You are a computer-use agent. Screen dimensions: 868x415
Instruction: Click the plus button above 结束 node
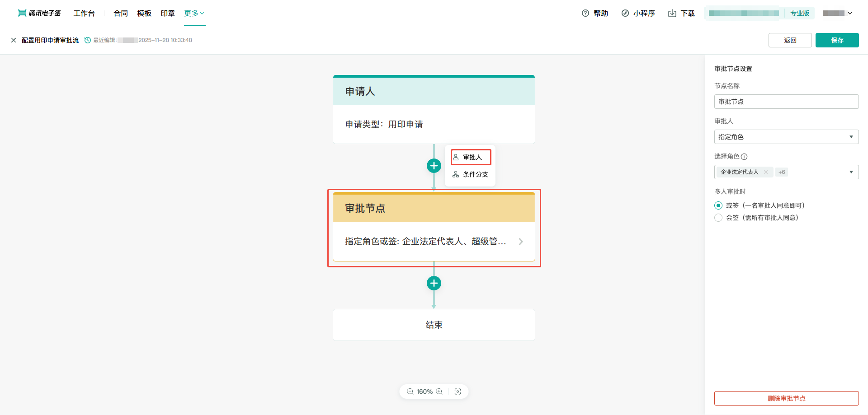(434, 283)
